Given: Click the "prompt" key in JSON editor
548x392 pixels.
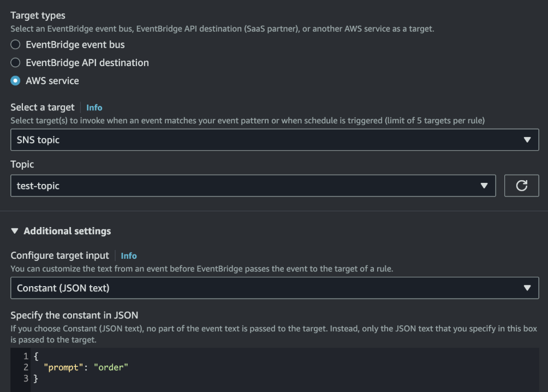Looking at the screenshot, I should 64,367.
